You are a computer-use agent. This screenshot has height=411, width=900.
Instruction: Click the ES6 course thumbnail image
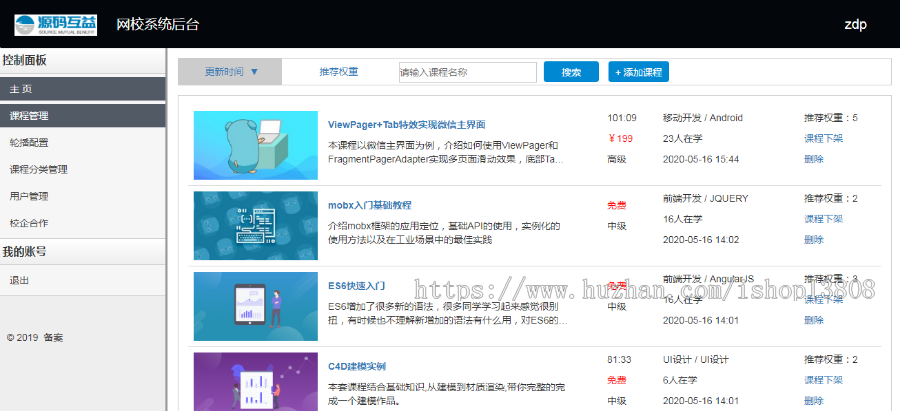pos(255,307)
